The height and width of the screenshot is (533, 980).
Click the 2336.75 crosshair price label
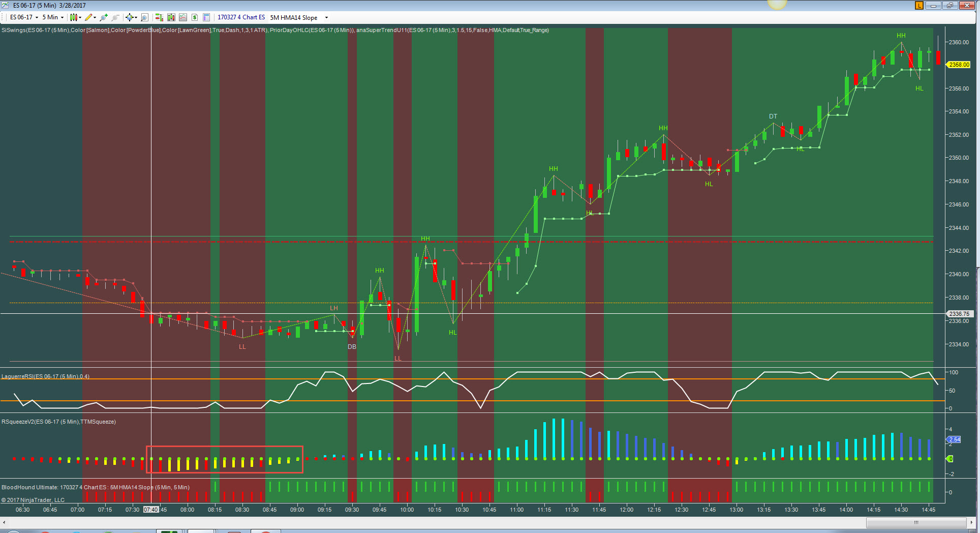pyautogui.click(x=959, y=314)
